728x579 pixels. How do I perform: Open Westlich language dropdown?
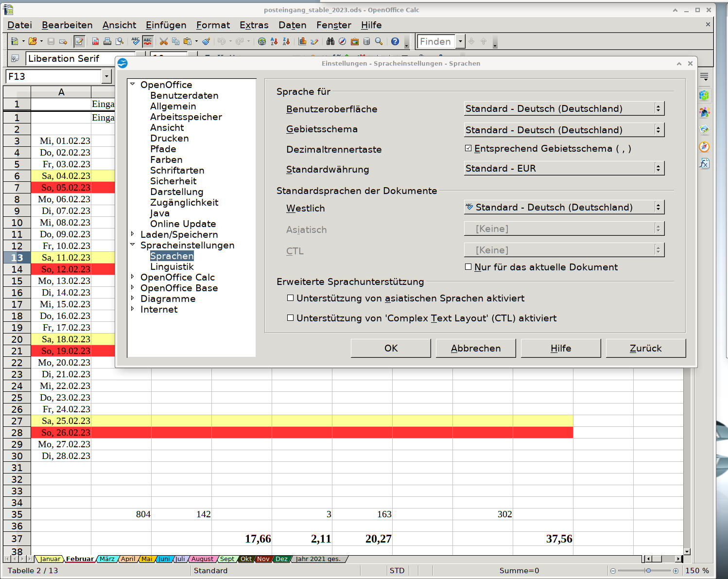click(x=564, y=207)
